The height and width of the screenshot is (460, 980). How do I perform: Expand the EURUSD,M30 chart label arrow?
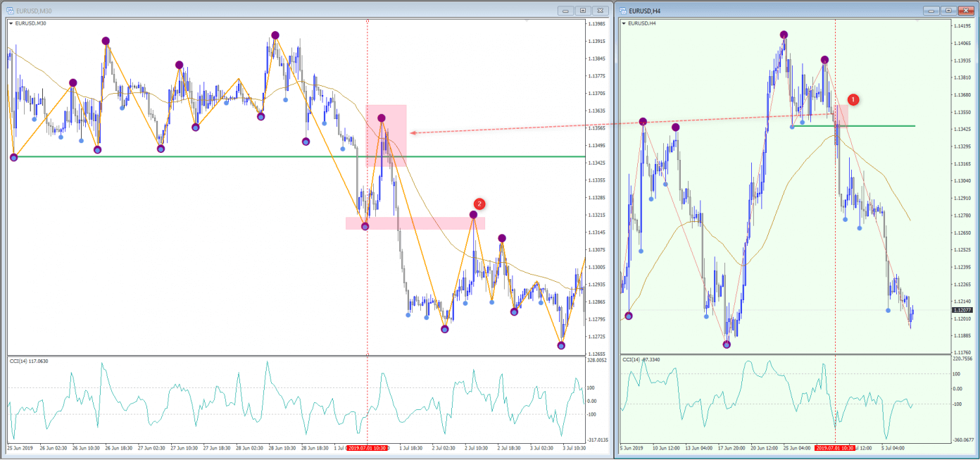click(x=11, y=23)
